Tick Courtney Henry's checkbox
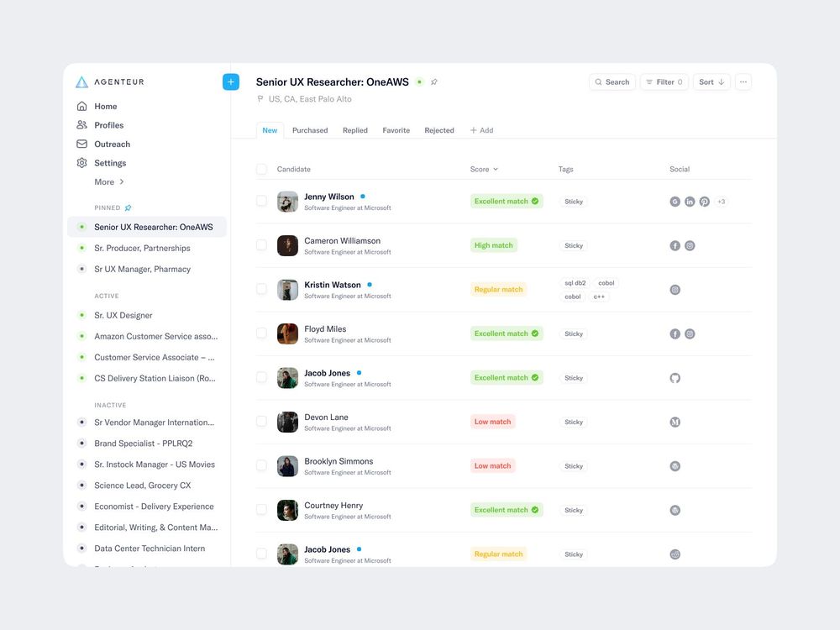The image size is (840, 630). pyautogui.click(x=261, y=510)
